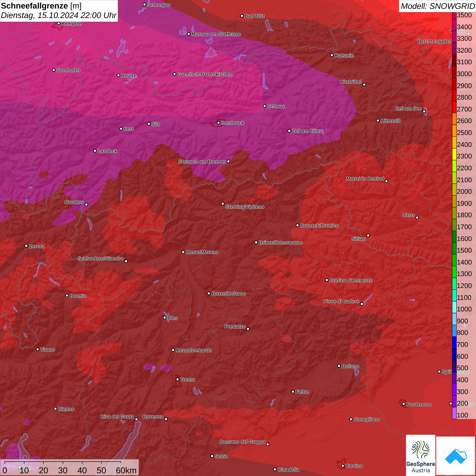Click the Kufstein location dot
Image resolution: width=476 pixels, height=476 pixels.
pyautogui.click(x=332, y=55)
